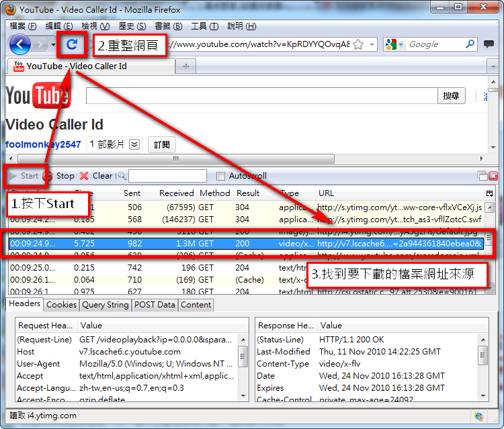
Task: Select the User-Agent request header row
Action: point(127,364)
